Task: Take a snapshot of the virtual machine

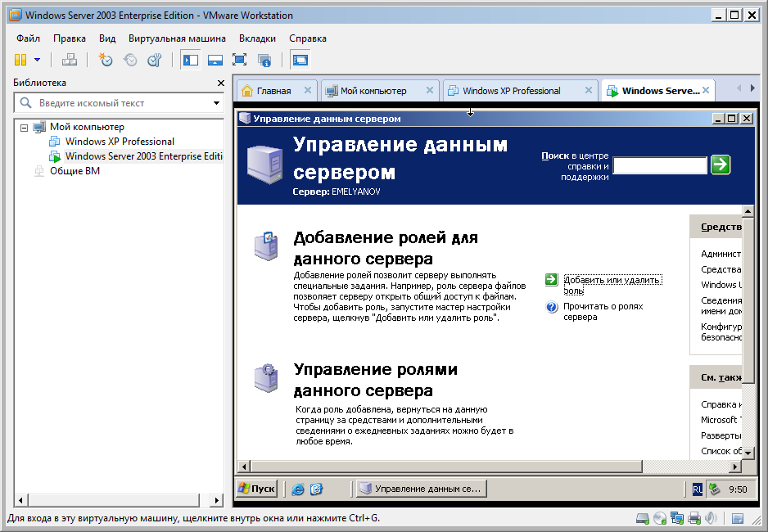Action: 106,61
